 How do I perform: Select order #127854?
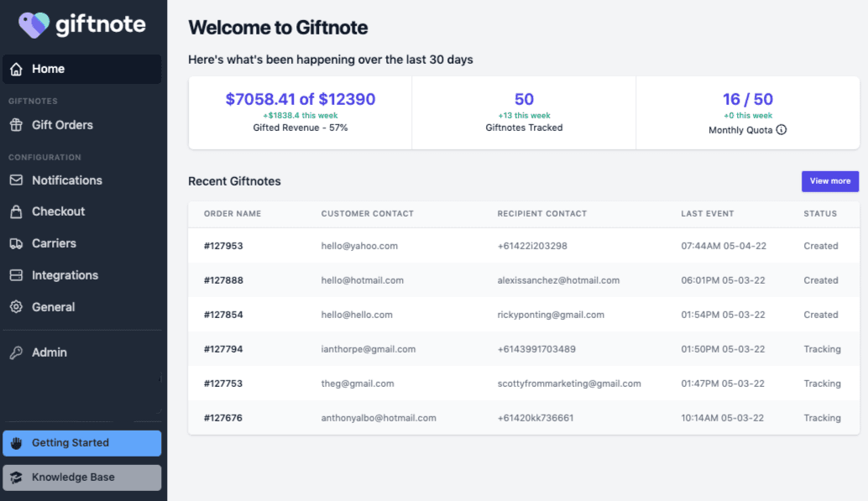click(223, 315)
